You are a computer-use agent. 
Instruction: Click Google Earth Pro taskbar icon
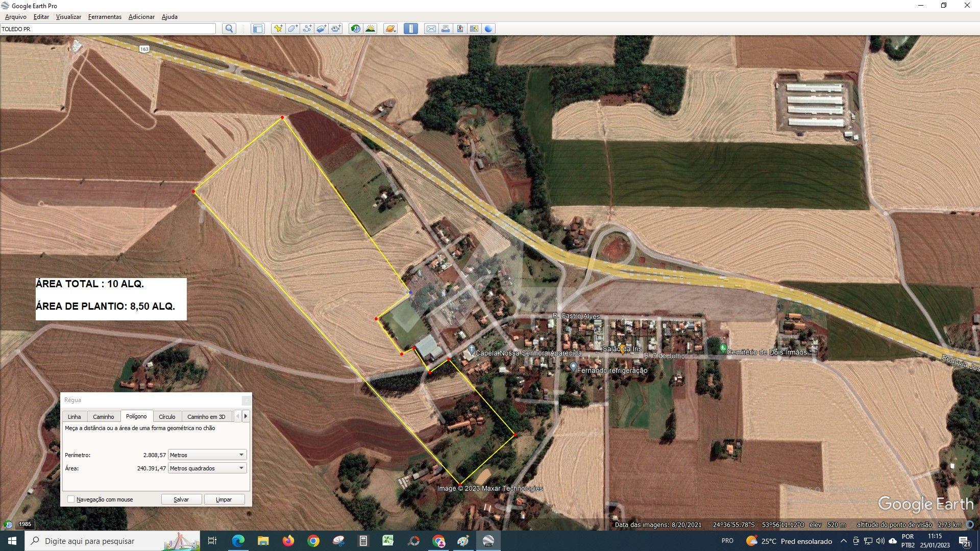pos(488,541)
